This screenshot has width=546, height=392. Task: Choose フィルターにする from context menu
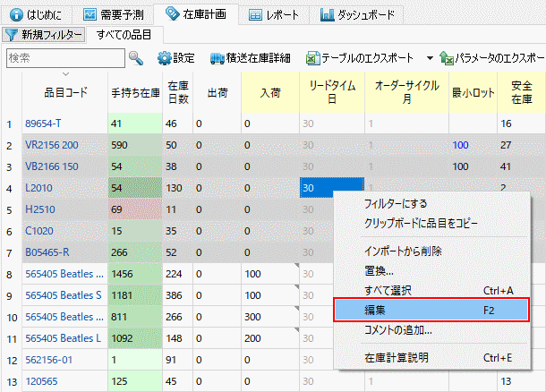click(x=395, y=204)
